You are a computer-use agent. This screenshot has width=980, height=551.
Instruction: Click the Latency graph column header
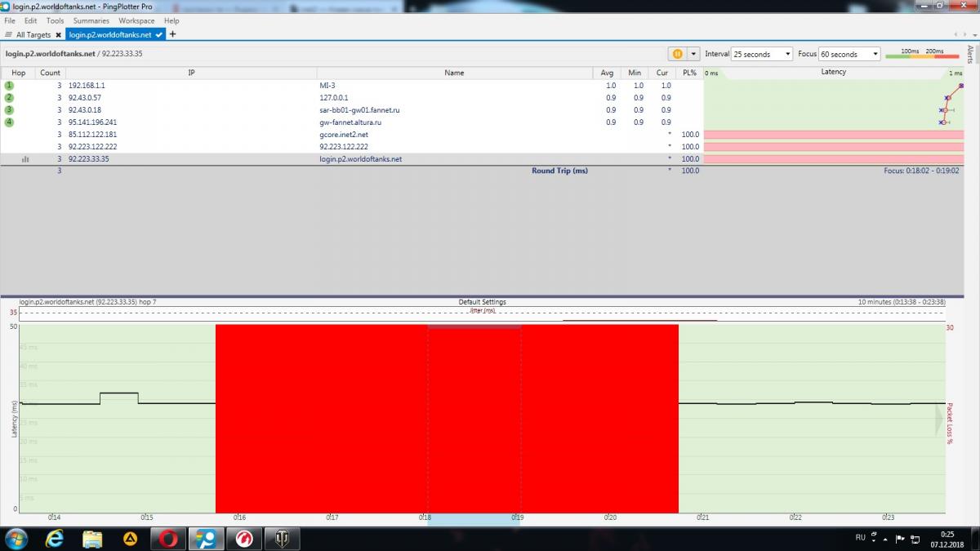point(834,72)
